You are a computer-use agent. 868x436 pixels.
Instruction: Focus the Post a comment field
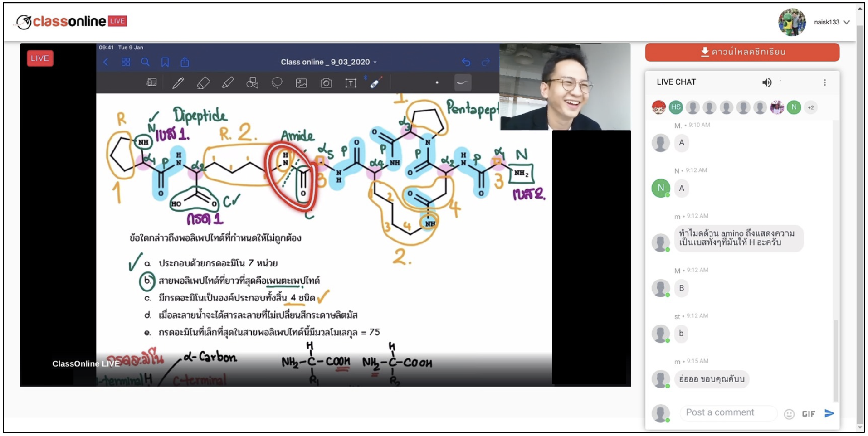tap(728, 413)
